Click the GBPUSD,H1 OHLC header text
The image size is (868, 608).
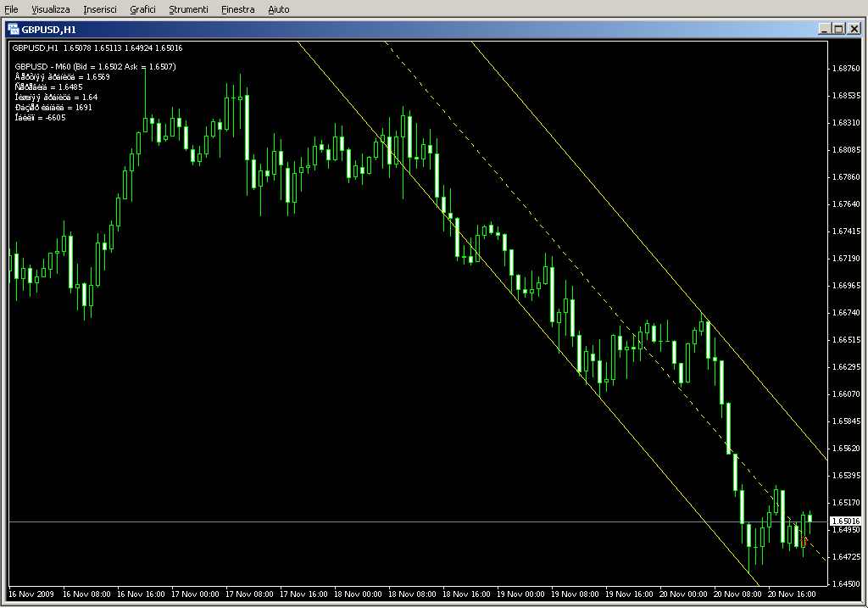click(x=97, y=48)
